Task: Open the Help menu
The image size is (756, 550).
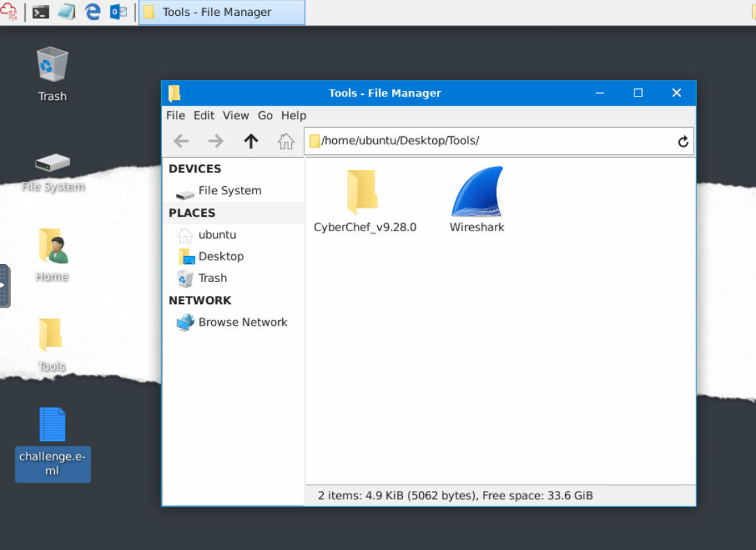Action: 294,116
